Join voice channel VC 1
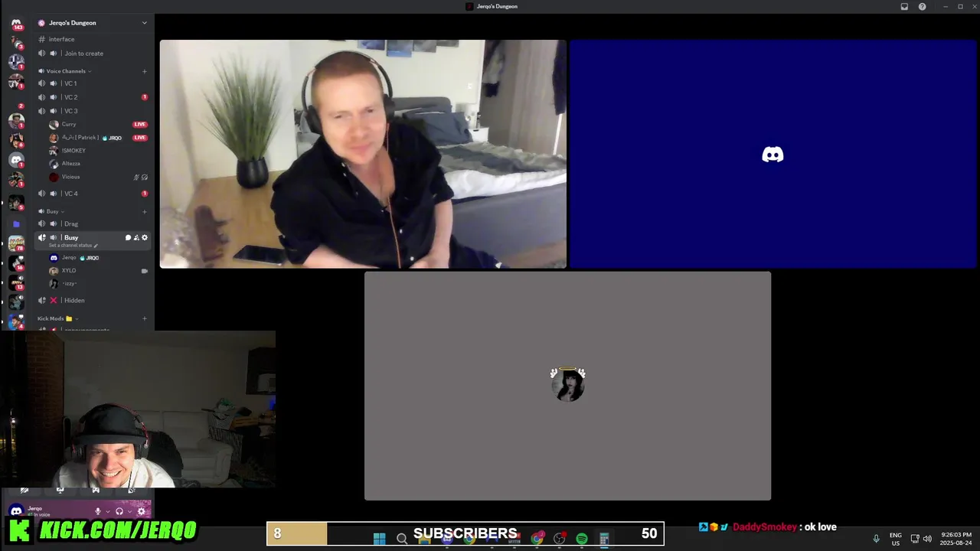Image resolution: width=980 pixels, height=551 pixels. 92,83
